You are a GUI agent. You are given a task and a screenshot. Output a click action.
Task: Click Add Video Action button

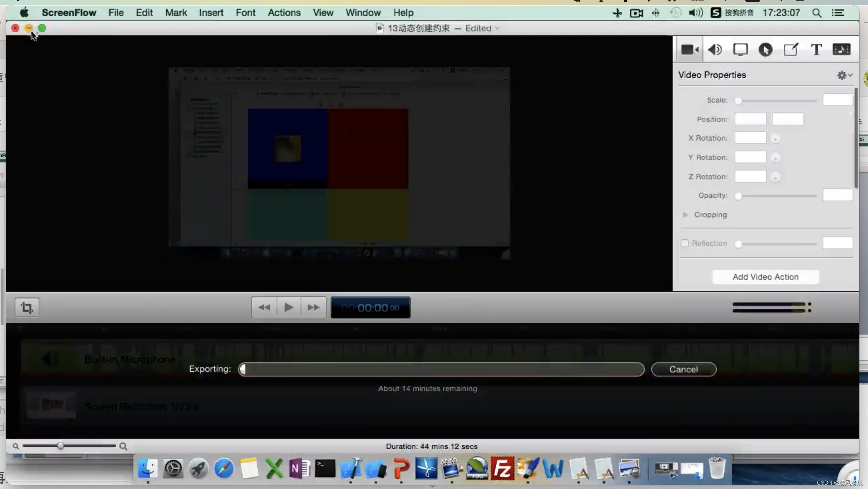(765, 276)
